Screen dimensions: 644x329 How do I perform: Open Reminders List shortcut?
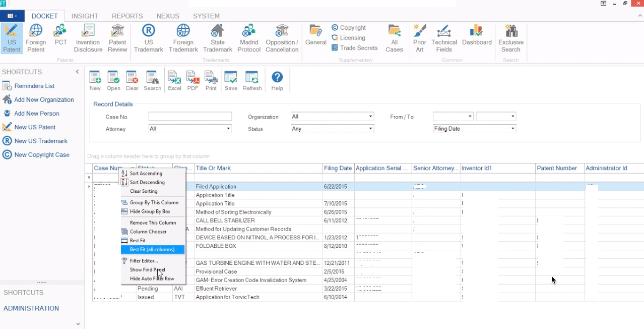[34, 86]
